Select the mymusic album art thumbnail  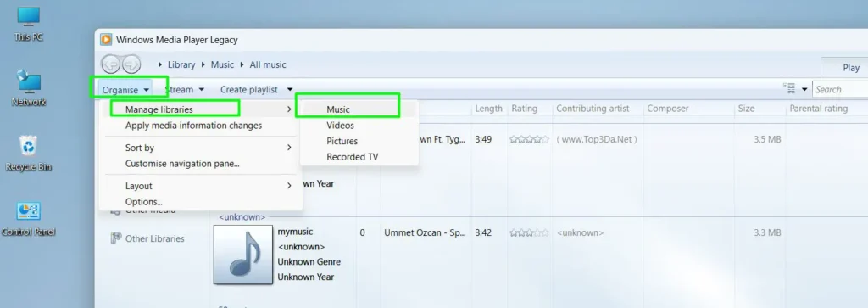(243, 255)
